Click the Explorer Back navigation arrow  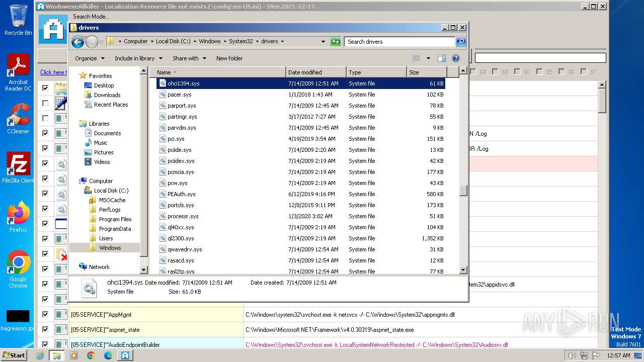77,42
